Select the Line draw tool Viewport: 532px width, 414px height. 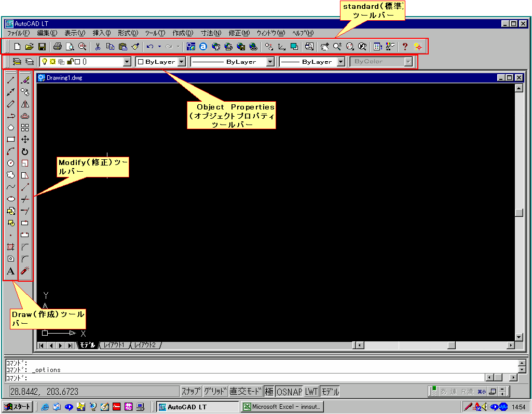pyautogui.click(x=11, y=80)
